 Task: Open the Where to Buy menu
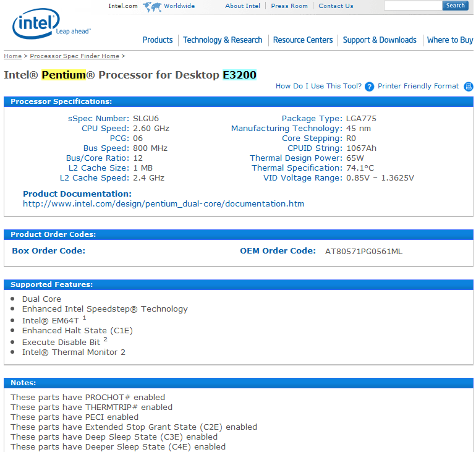click(450, 40)
